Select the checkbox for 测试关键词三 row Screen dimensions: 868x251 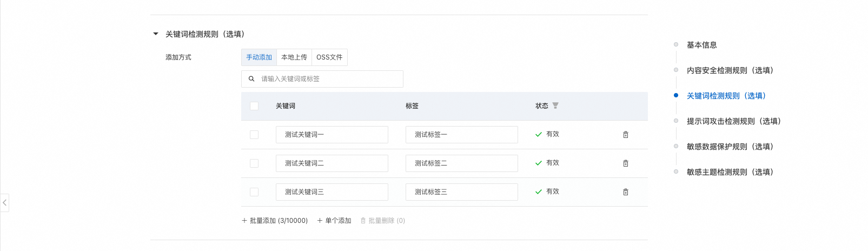pos(254,192)
